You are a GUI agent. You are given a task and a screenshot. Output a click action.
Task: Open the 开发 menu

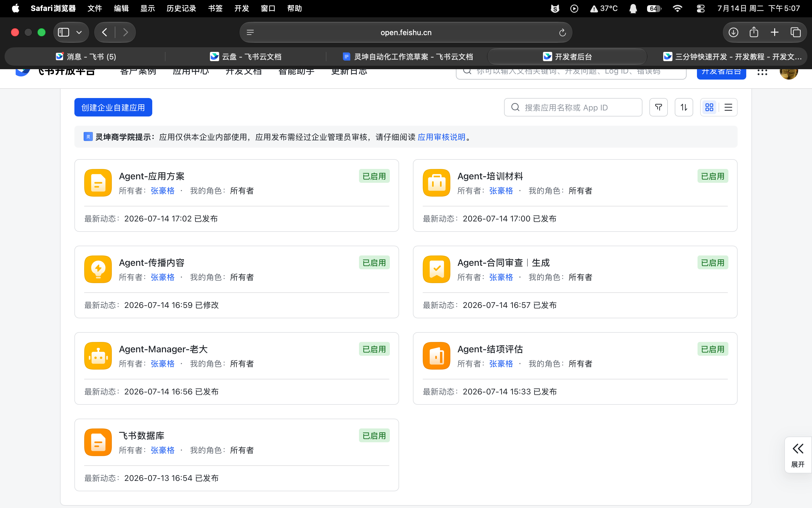tap(242, 8)
